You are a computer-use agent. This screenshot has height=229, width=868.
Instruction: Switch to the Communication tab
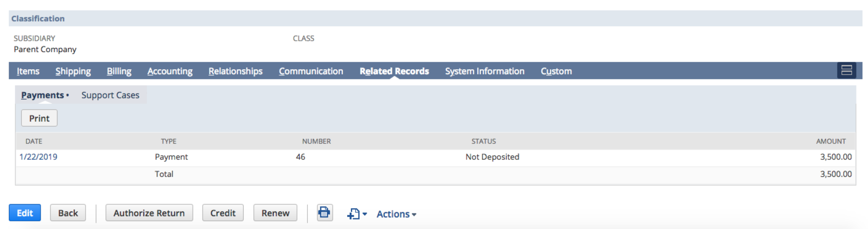[311, 71]
